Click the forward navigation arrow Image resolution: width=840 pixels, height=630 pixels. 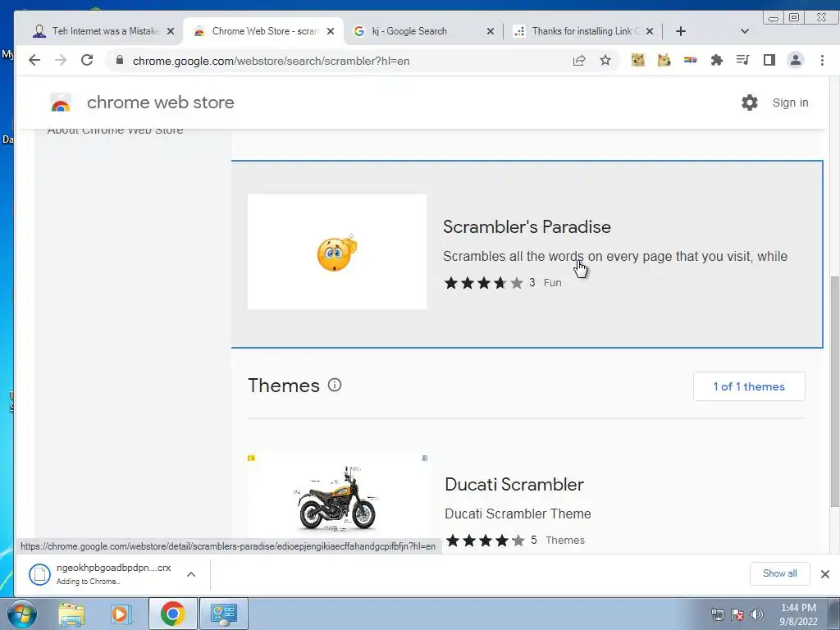click(61, 61)
